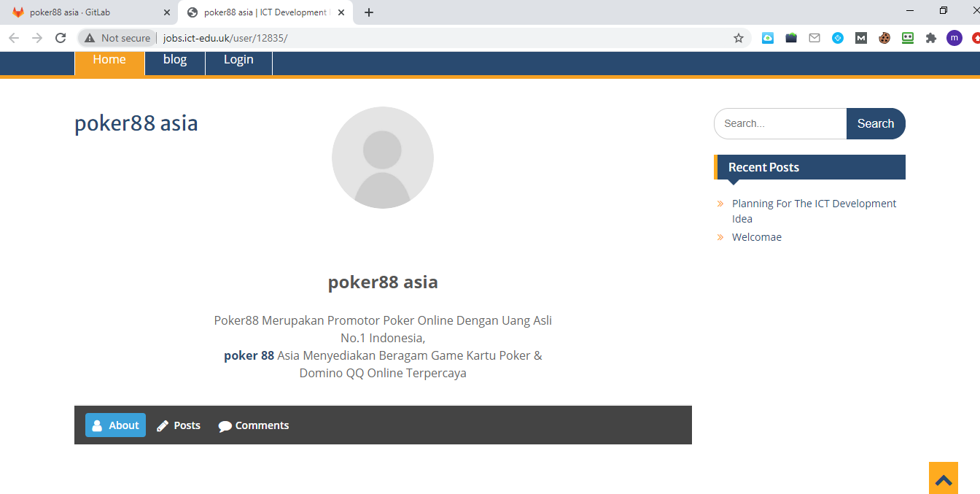Bookmark this page with the star icon
This screenshot has height=494, width=980.
[x=739, y=38]
